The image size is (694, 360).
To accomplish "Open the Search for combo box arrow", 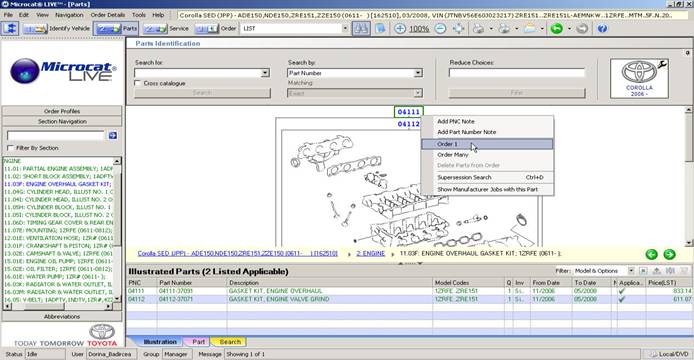I will (x=265, y=73).
